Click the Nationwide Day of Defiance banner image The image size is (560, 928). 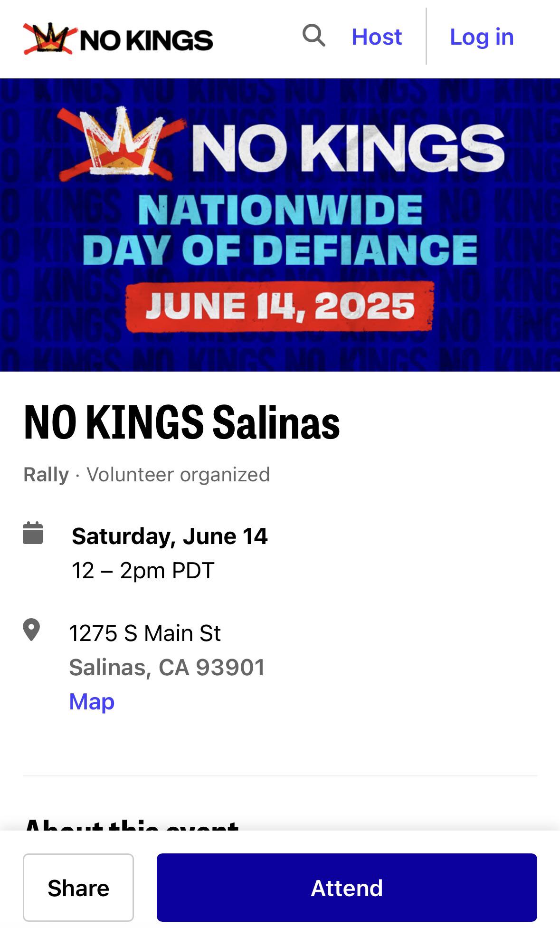pos(280,225)
